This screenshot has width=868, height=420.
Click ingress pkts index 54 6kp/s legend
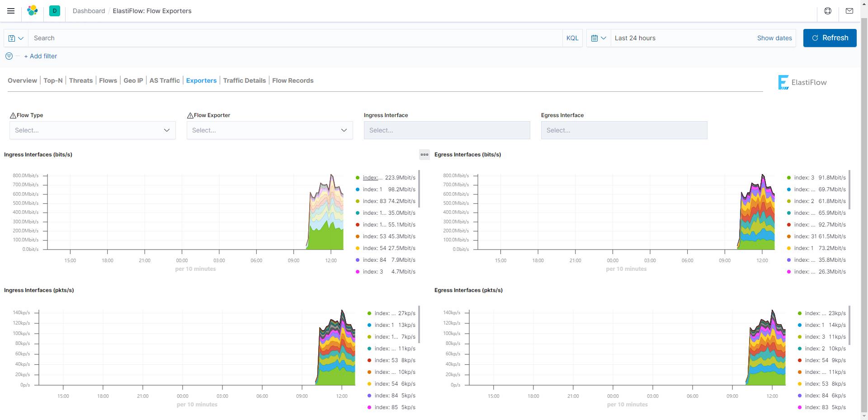(x=392, y=384)
